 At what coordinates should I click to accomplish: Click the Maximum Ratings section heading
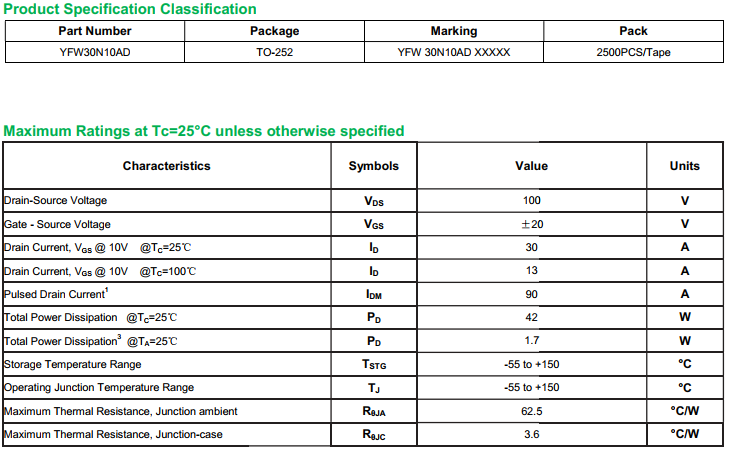coord(204,131)
